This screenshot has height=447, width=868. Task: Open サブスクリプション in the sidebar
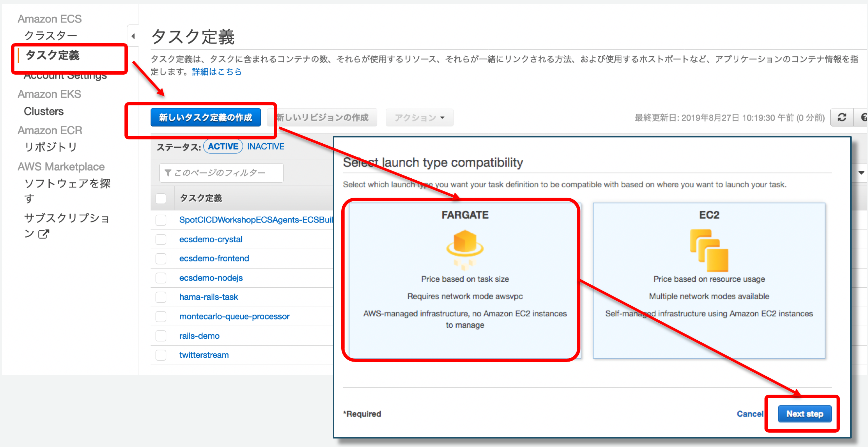click(x=67, y=225)
